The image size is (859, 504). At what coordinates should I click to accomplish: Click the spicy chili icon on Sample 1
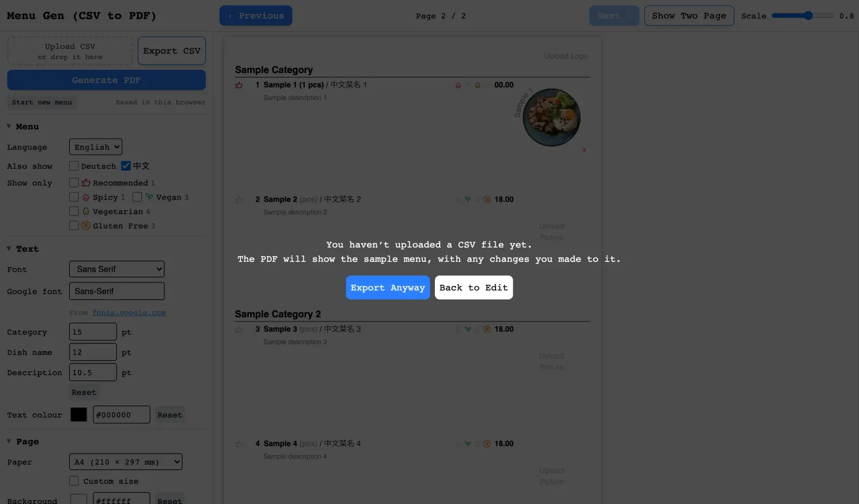458,85
